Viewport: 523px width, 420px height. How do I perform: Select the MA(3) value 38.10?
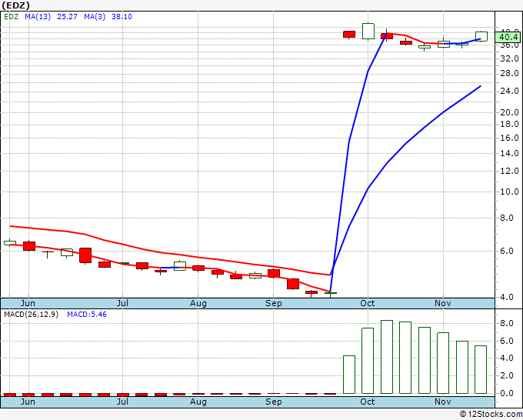pos(122,16)
